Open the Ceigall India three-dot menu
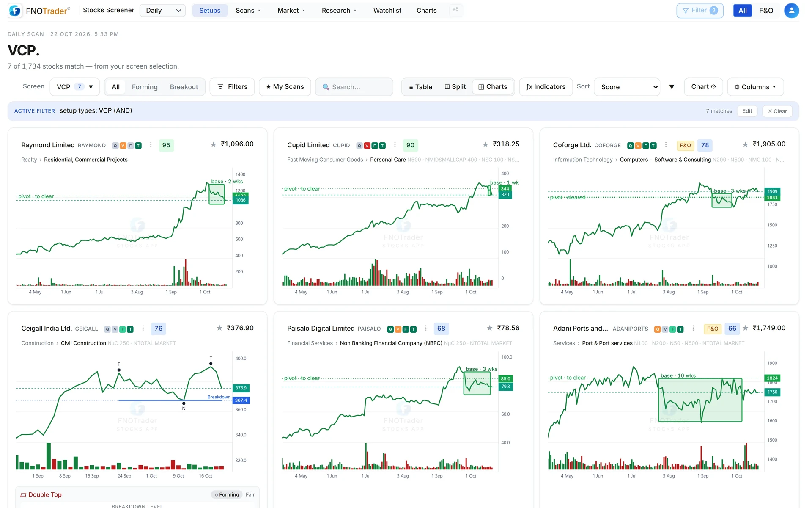 143,328
